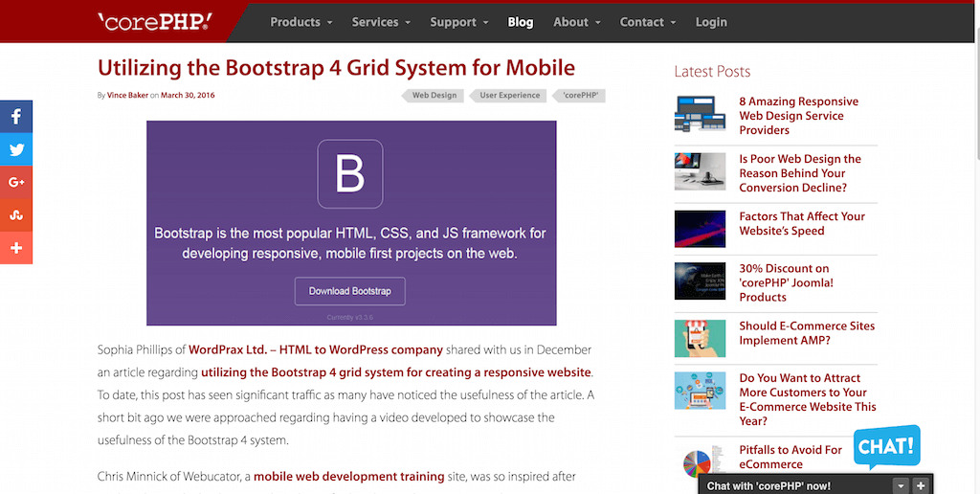
Task: Expand the chat bar with the plus button
Action: point(920,486)
